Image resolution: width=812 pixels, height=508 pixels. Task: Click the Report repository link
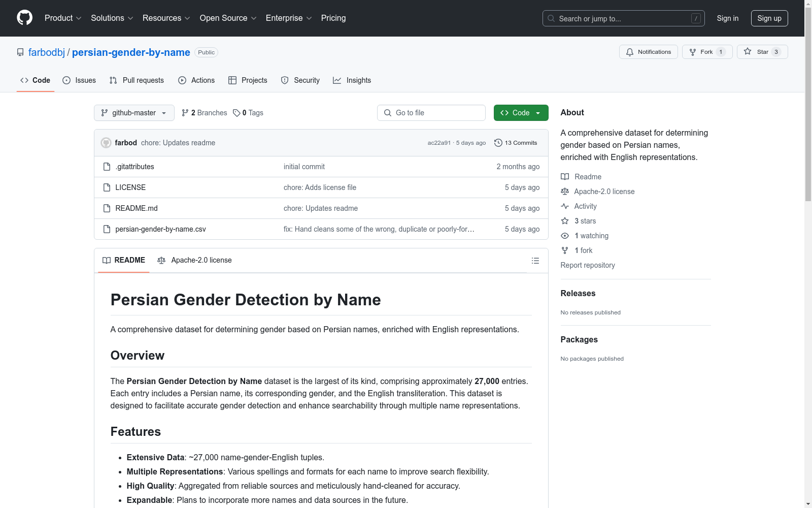point(588,265)
